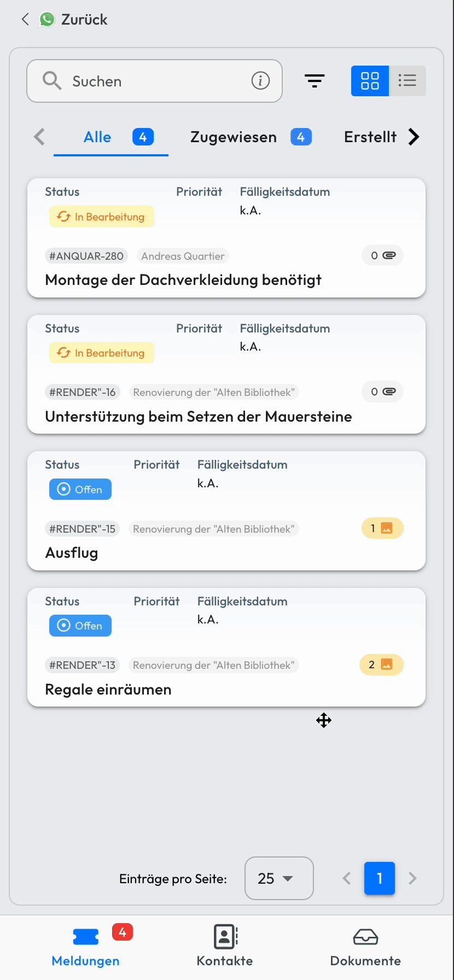
Task: Open the filter options icon
Action: 315,81
